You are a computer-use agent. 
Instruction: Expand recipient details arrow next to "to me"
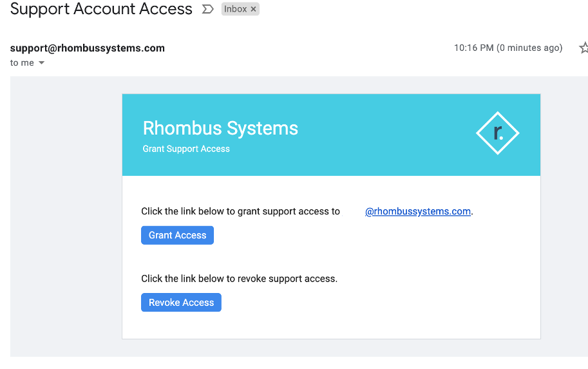[x=42, y=63]
